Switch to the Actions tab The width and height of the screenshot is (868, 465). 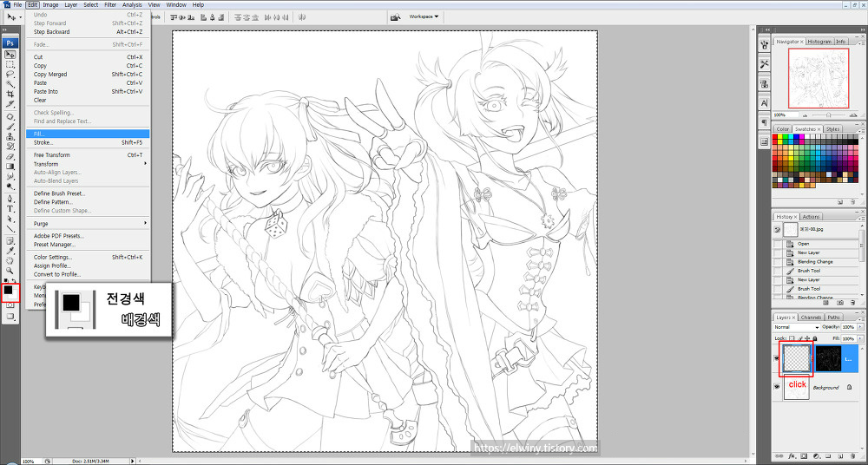(x=811, y=216)
